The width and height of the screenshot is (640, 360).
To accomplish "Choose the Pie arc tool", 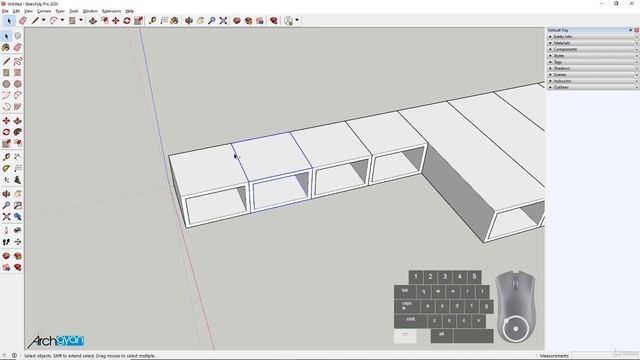I will point(18,107).
